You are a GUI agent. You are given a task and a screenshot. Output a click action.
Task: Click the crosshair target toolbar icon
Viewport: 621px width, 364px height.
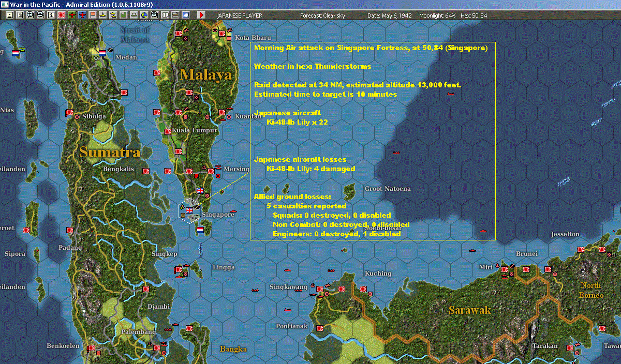pyautogui.click(x=154, y=15)
